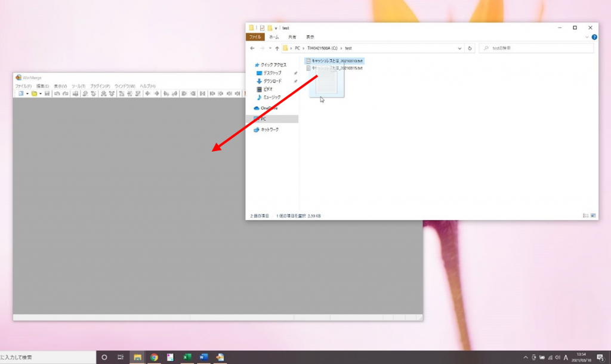
Task: Open the 編集(E) menu in WinMerge
Action: 42,86
